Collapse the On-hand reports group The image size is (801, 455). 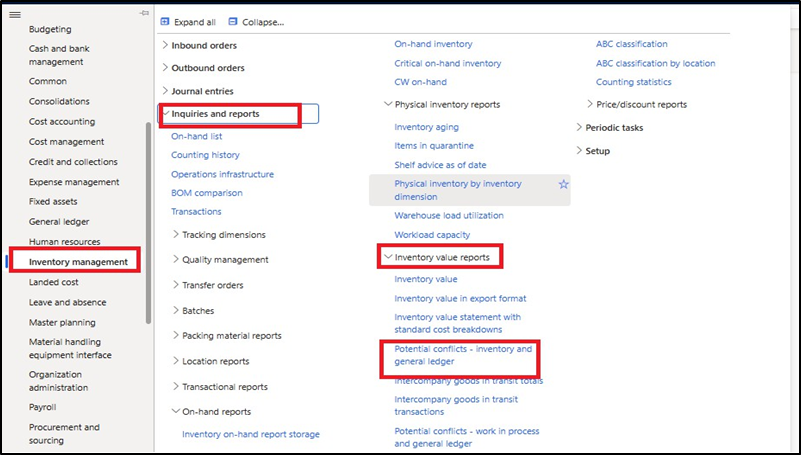click(175, 411)
